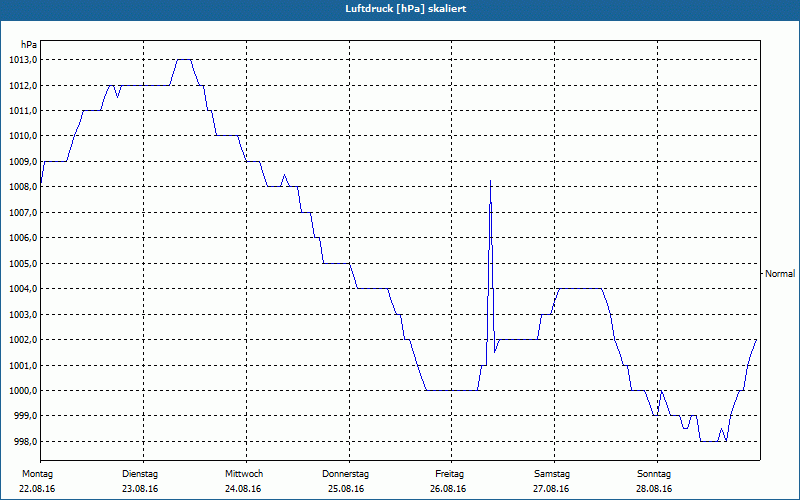Click the 1011,0 axis value
Screen dimensions: 800x500
click(x=23, y=111)
